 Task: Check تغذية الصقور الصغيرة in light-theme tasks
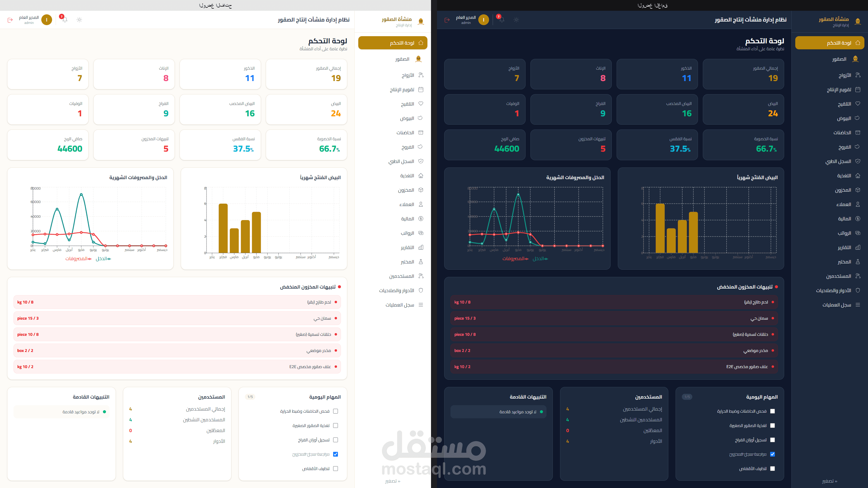point(335,426)
